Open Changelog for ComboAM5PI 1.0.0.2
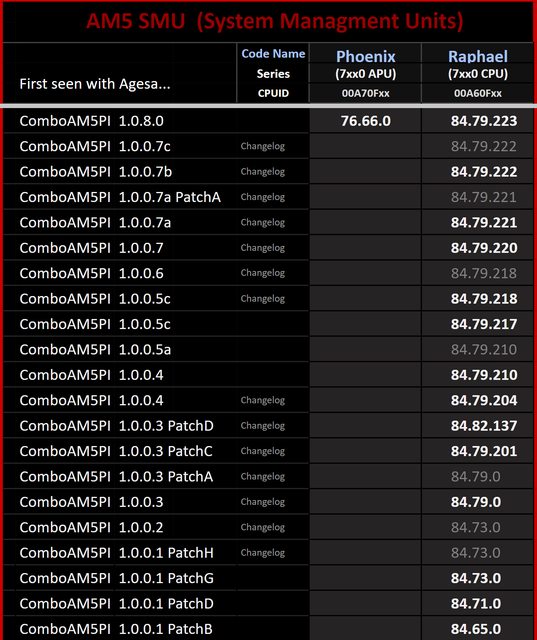The width and height of the screenshot is (537, 640). 262,527
